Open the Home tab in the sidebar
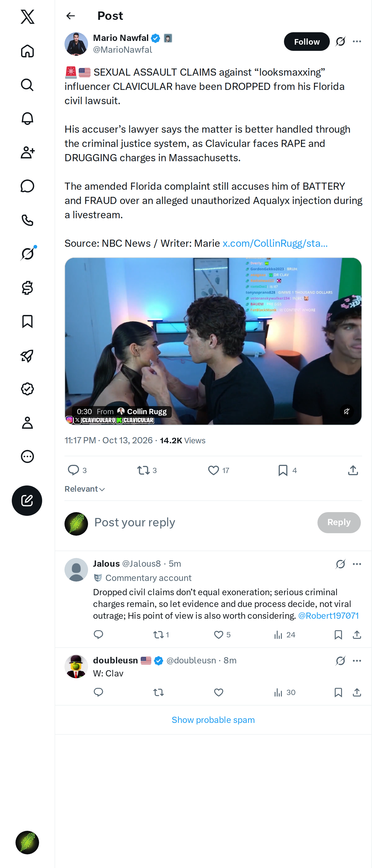 pyautogui.click(x=27, y=51)
